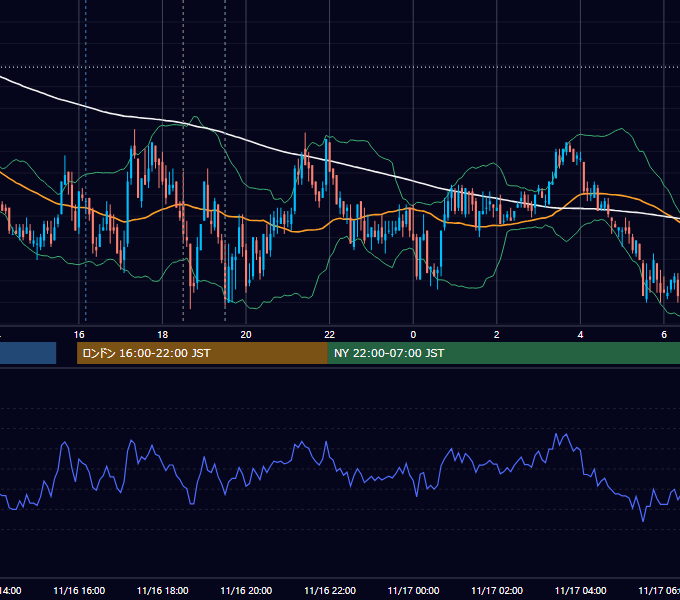680x600 pixels.
Task: Click the 20 hour axis label
Action: [246, 335]
